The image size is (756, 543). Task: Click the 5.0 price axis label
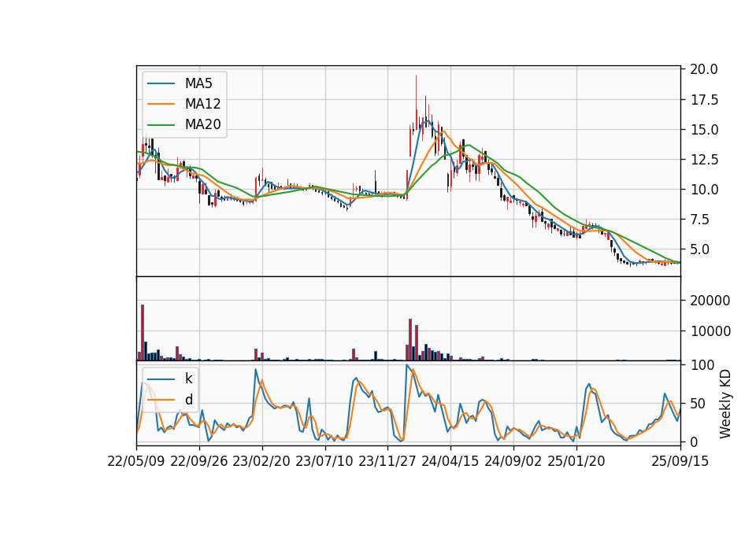point(700,249)
